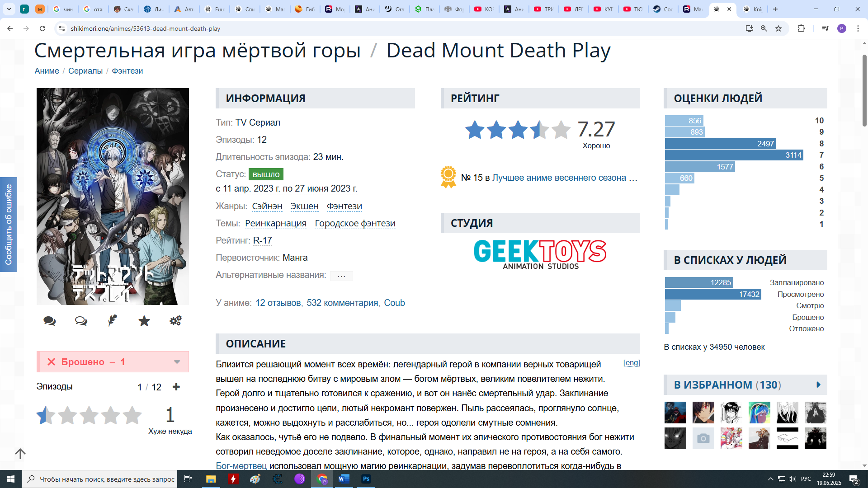Open the Брошено list status dropdown

point(177,362)
